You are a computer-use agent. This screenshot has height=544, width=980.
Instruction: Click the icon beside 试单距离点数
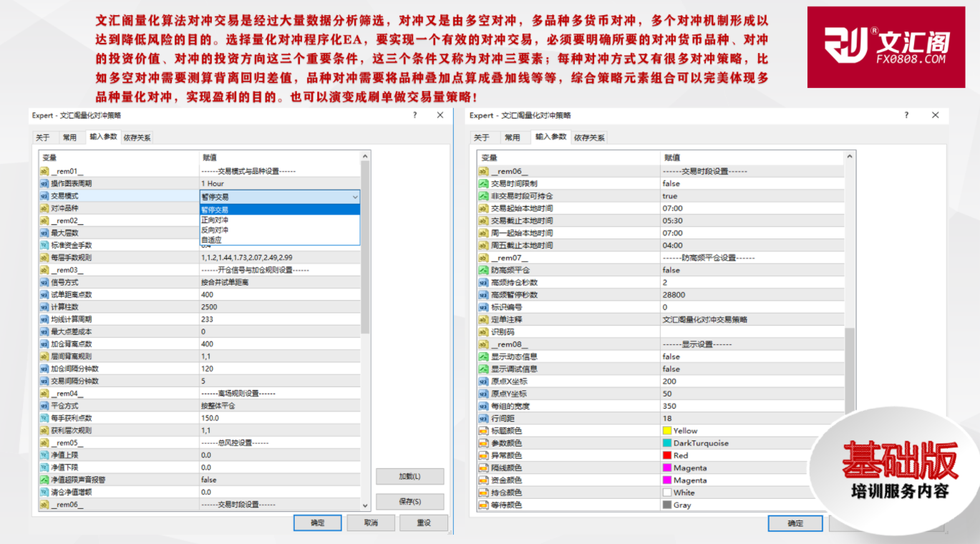(x=44, y=295)
